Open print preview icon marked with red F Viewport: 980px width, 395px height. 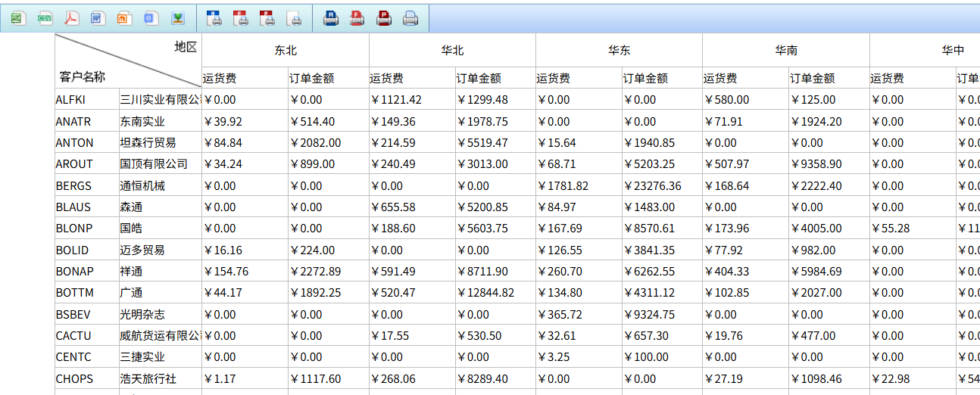pyautogui.click(x=241, y=18)
